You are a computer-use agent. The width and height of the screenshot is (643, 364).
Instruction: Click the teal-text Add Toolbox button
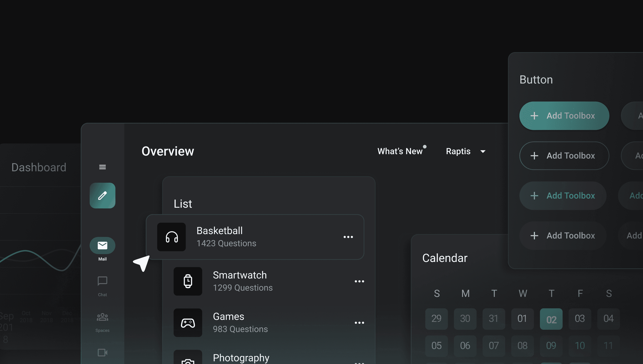[x=563, y=196]
